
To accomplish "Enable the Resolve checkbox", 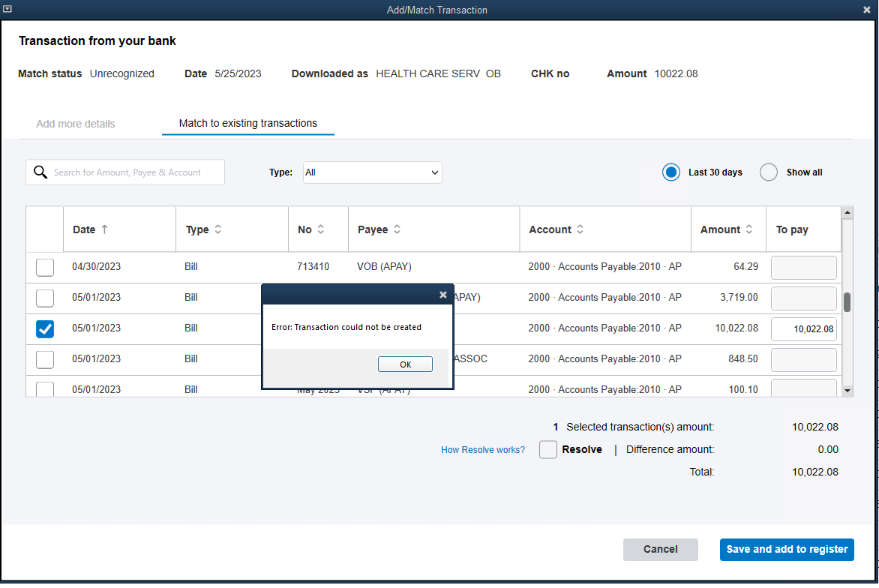I will click(x=548, y=449).
